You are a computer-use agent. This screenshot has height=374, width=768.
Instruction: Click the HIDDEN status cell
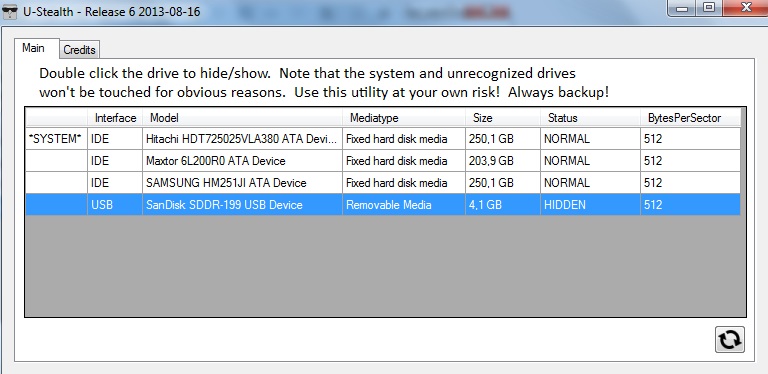click(x=591, y=204)
